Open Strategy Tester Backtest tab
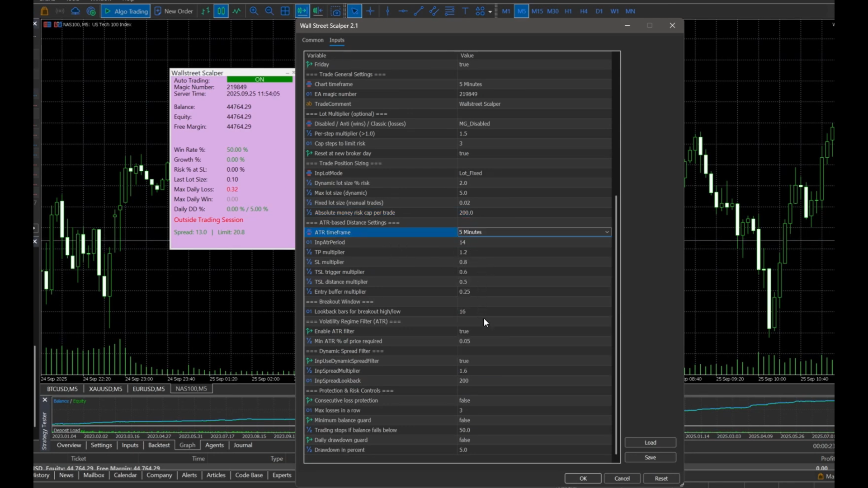Viewport: 868px width, 488px height. pyautogui.click(x=159, y=446)
